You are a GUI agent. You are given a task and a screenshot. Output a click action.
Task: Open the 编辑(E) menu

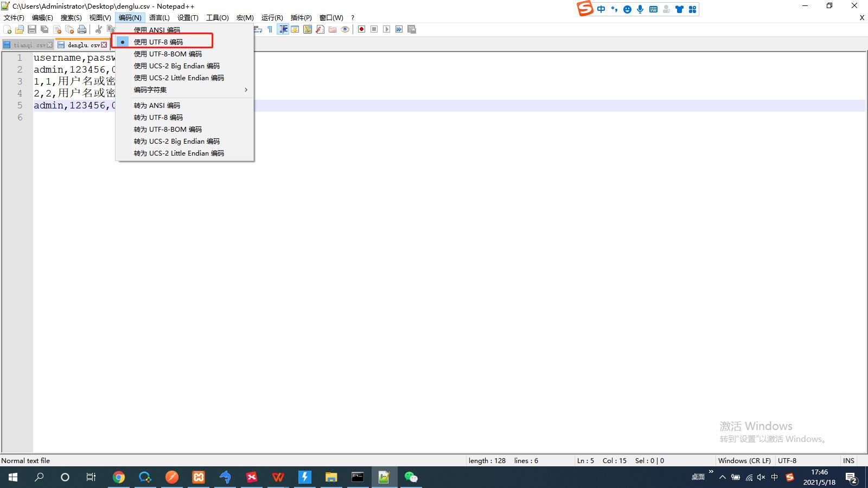[x=42, y=17]
